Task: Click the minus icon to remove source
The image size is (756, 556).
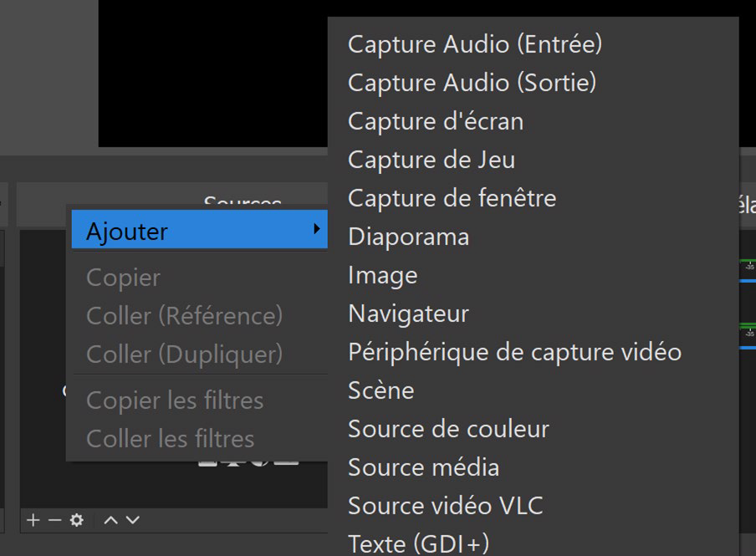Action: tap(55, 520)
